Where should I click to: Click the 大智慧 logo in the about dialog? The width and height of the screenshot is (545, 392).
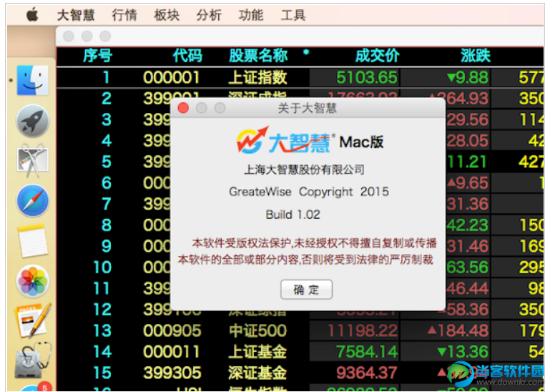tap(285, 140)
